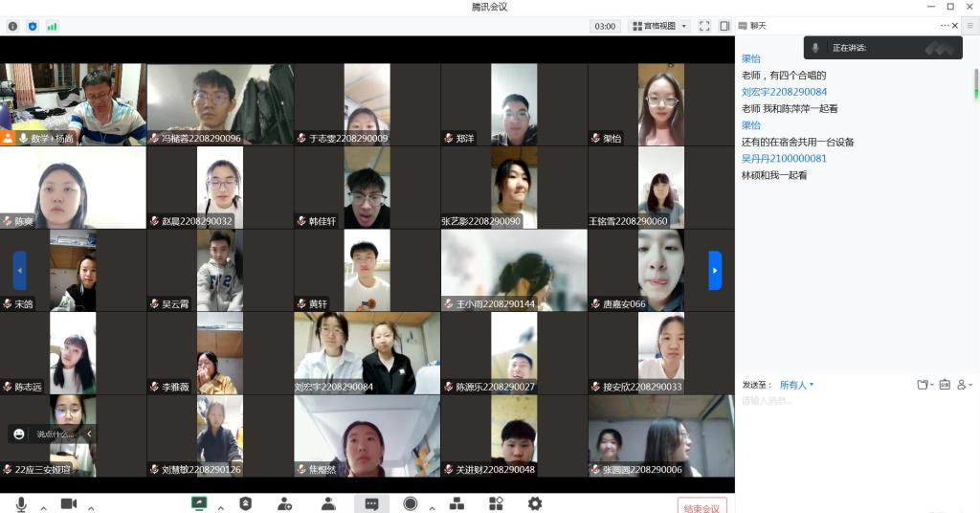Viewport: 980px width, 513px height.
Task: Select 刘宏宇2208290084 video thumbnail
Action: point(367,353)
